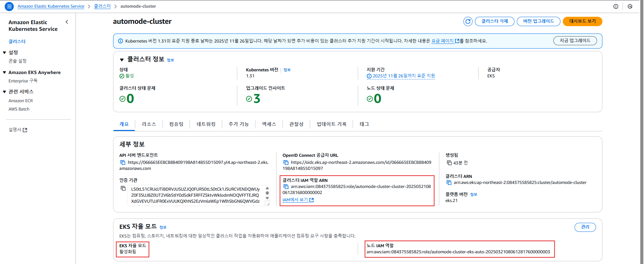Click 정보 link next to EKS 자율 모드 heading

click(x=163, y=227)
